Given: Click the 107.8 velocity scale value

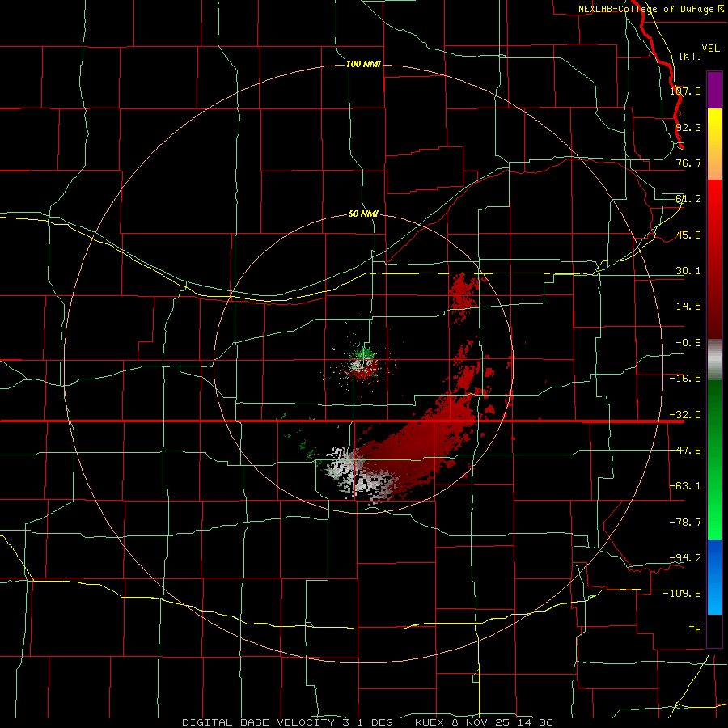Looking at the screenshot, I should 685,91.
